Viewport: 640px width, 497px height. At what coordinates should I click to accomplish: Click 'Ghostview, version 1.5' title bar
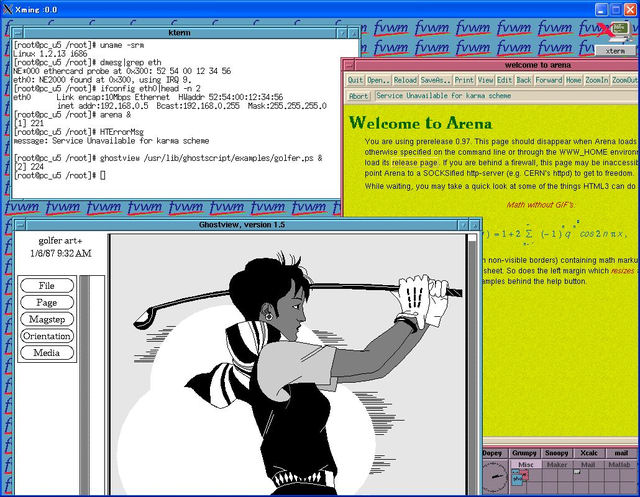click(x=242, y=225)
